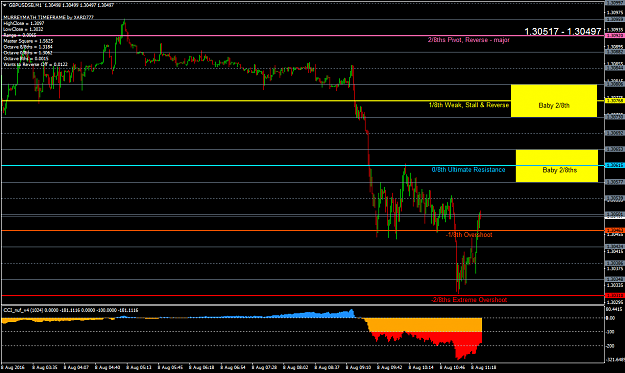Click the pink price tag on price axis
The width and height of the screenshot is (625, 373).
614,36
